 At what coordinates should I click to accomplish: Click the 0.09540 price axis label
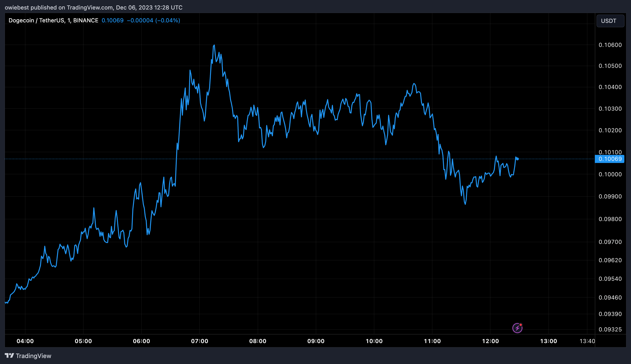point(610,279)
